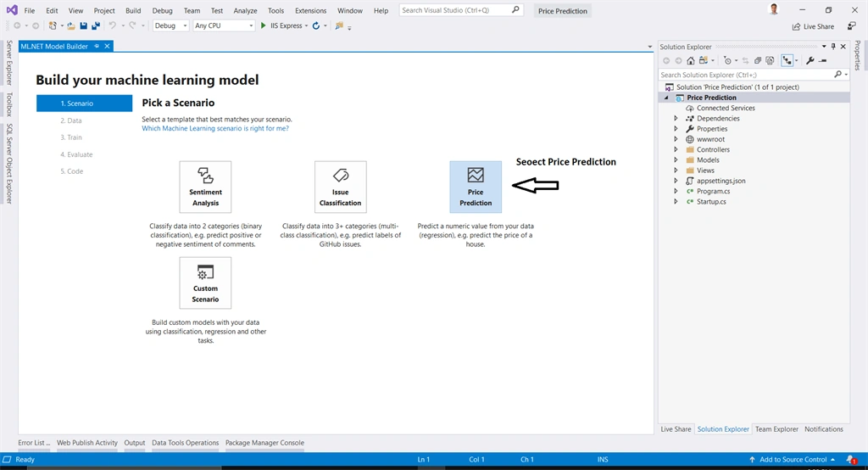Click the Home icon in Solution Explorer
This screenshot has height=470, width=868.
(691, 60)
